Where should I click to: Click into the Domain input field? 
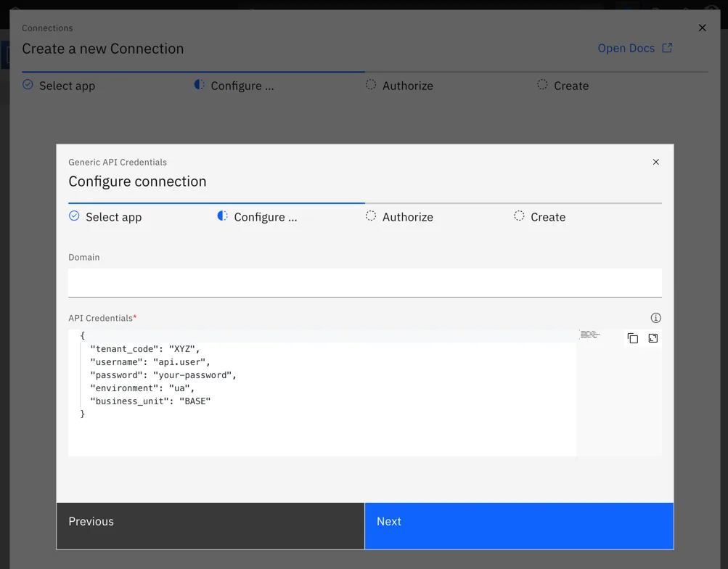click(365, 282)
